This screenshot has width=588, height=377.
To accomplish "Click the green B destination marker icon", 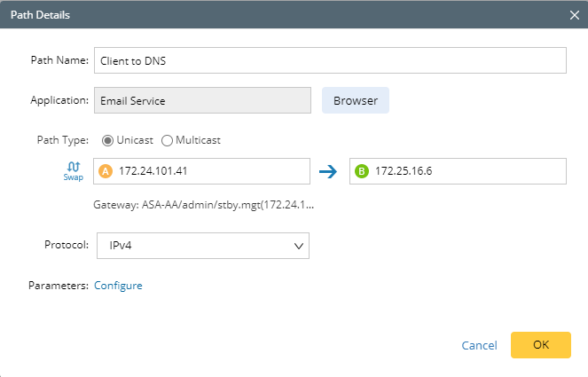I will coord(362,171).
